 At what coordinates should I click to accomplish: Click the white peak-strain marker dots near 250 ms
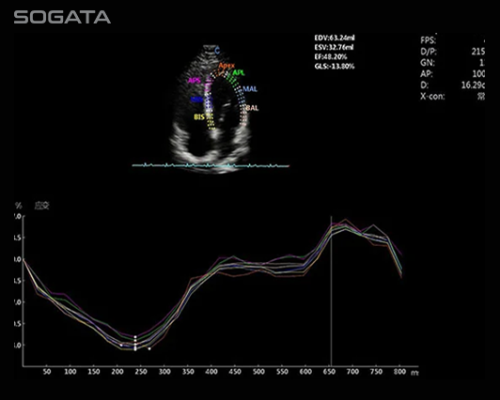click(x=135, y=343)
